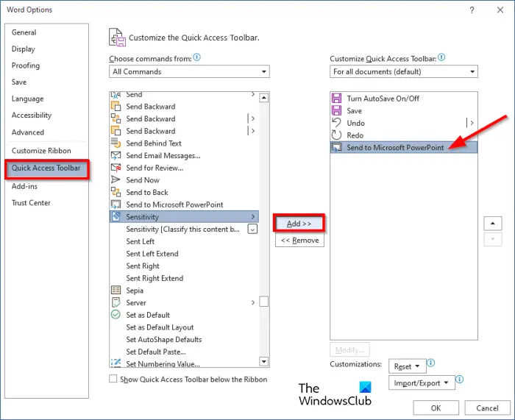Expand the Server submenu arrow
Image resolution: width=515 pixels, height=420 pixels.
click(253, 302)
